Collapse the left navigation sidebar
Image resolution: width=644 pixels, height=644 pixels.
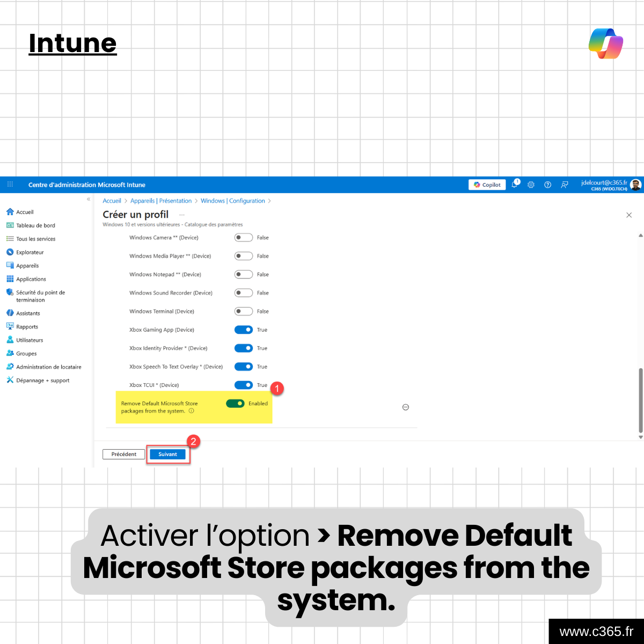[x=89, y=199]
